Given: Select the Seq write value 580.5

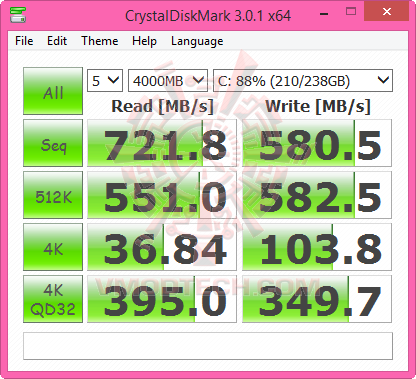Looking at the screenshot, I should pyautogui.click(x=317, y=143).
